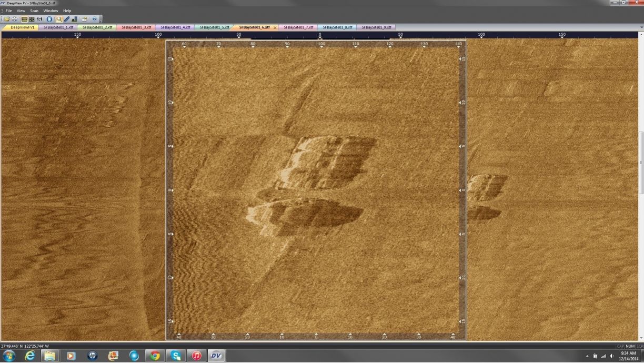Close the SFBaySite01_6.xtf tab
The image size is (644, 363).
275,27
